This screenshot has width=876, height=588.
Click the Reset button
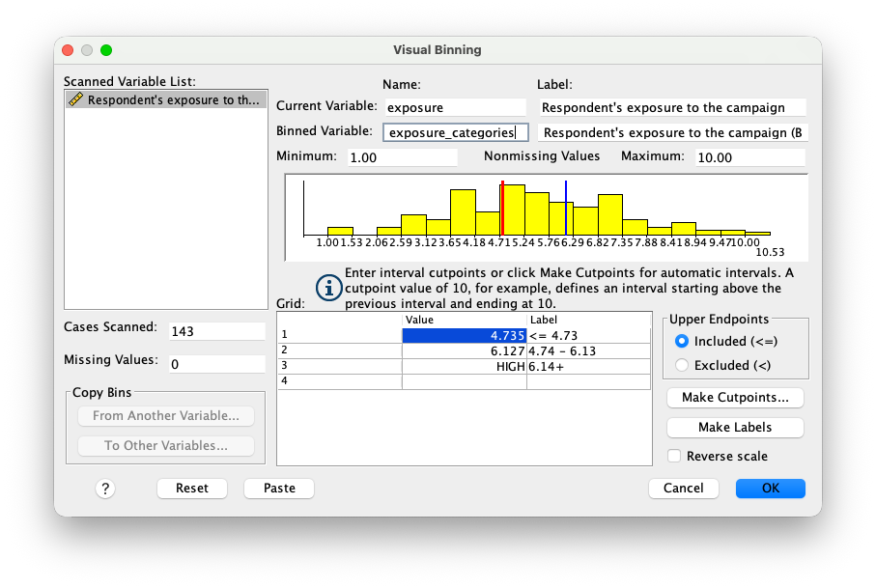(x=192, y=488)
